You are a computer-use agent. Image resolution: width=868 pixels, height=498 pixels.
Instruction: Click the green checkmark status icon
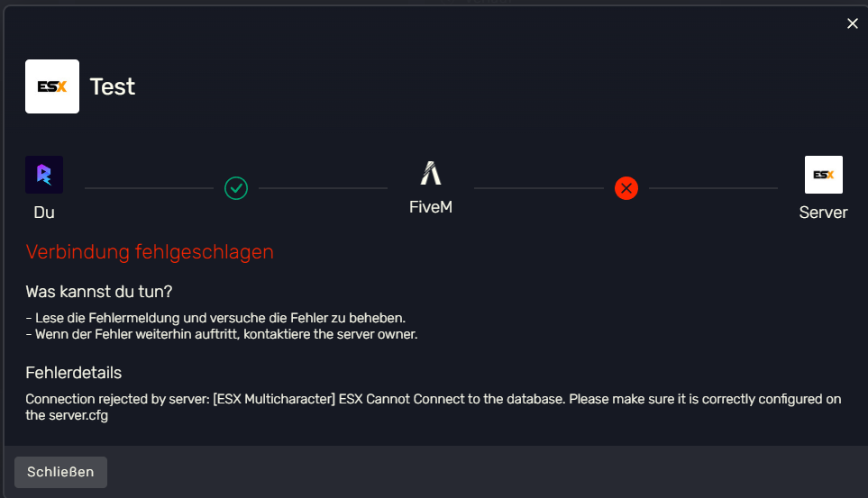pyautogui.click(x=236, y=188)
